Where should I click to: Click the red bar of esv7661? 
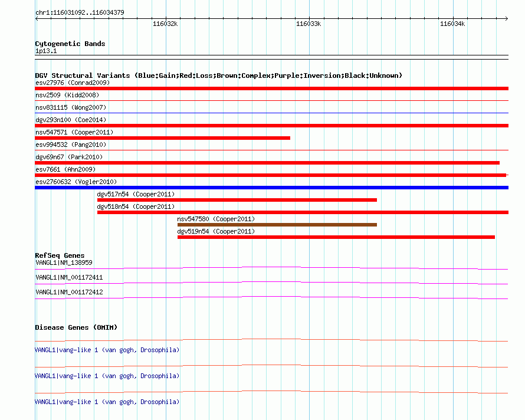click(271, 175)
